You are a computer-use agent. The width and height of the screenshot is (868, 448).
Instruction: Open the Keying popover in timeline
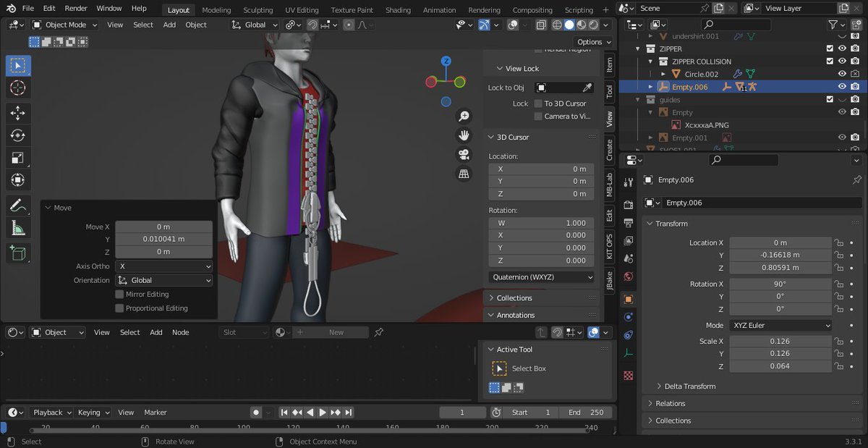94,413
